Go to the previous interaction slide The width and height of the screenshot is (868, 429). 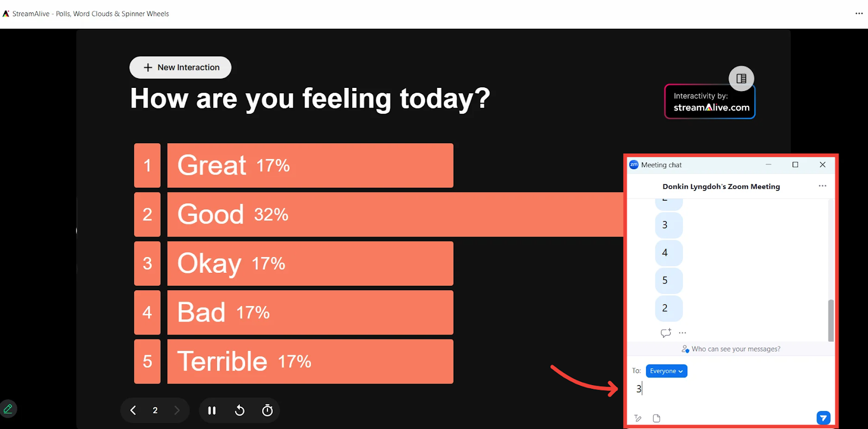(133, 411)
